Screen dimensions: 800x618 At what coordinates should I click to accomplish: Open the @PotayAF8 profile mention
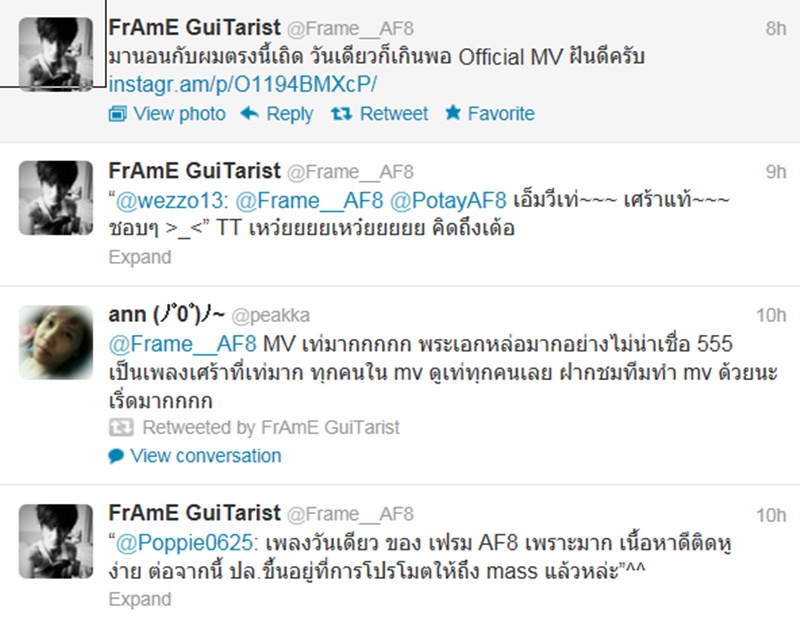(x=448, y=201)
